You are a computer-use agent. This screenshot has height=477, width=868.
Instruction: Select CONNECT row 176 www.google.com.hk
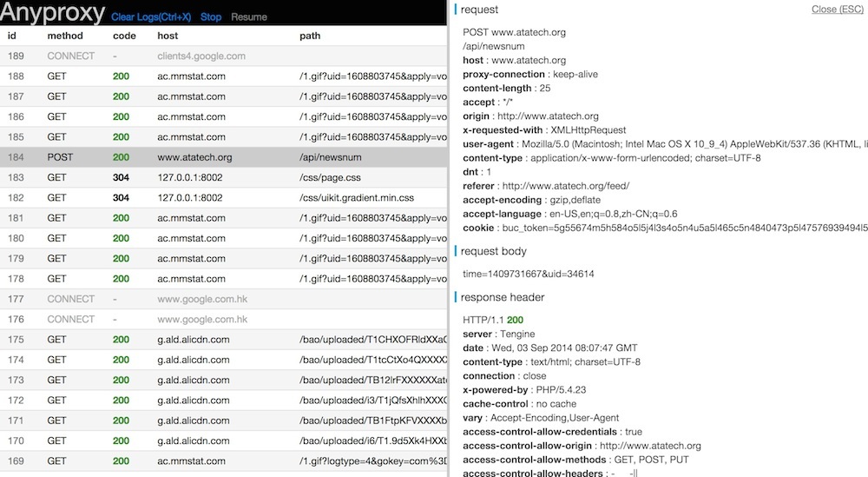[x=223, y=319]
